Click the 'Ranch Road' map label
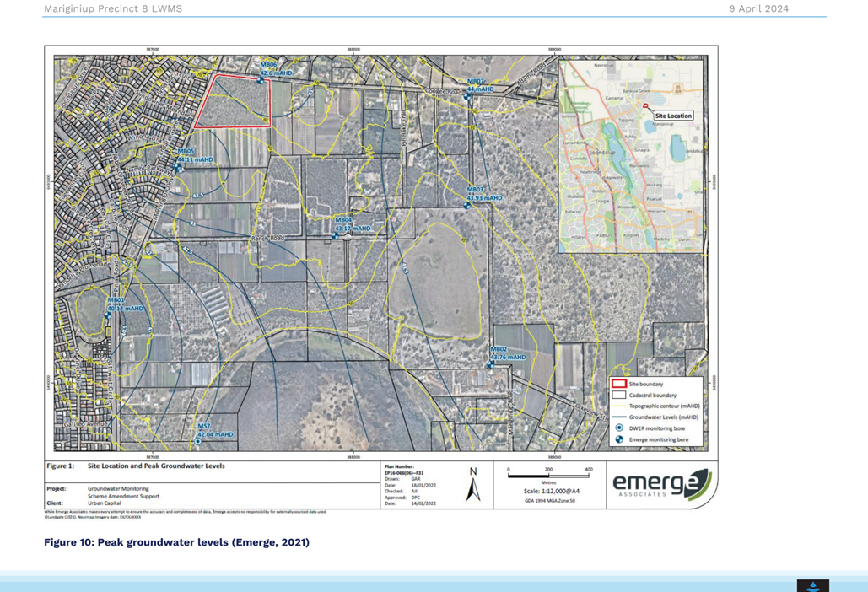The image size is (868, 592). click(x=268, y=238)
